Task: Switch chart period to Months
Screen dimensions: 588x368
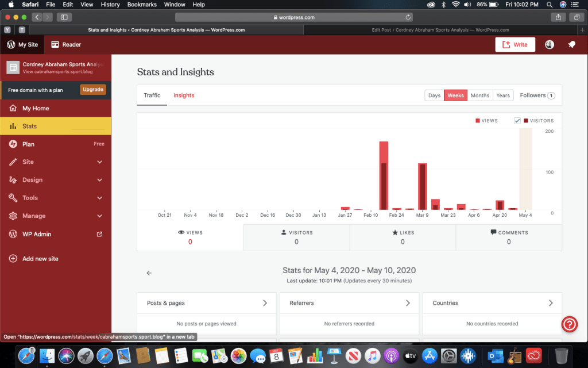Action: [x=479, y=95]
